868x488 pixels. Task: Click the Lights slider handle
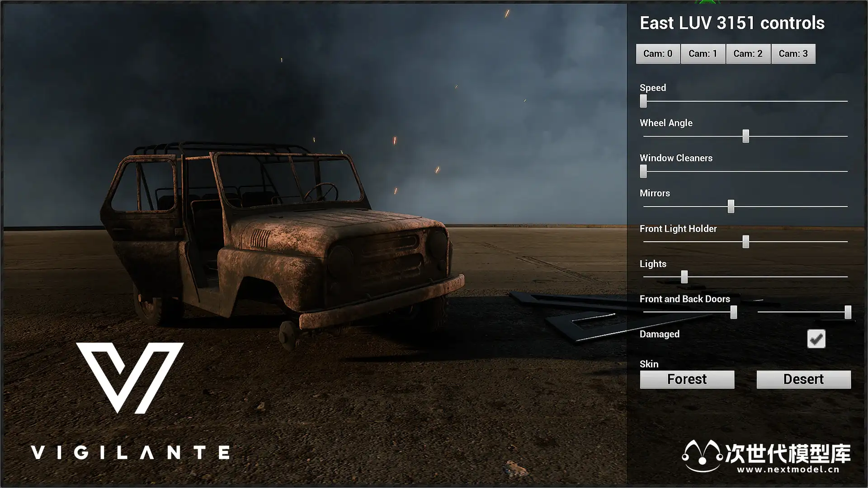tap(684, 277)
